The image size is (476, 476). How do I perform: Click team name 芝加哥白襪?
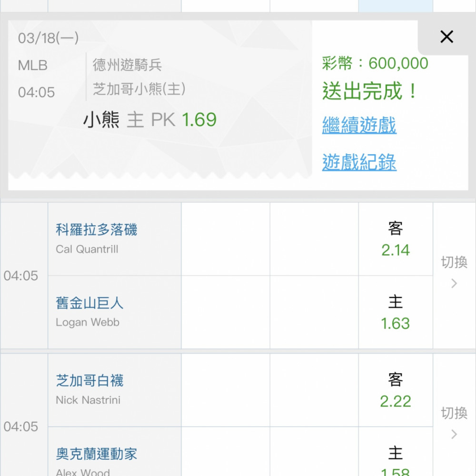[89, 380]
